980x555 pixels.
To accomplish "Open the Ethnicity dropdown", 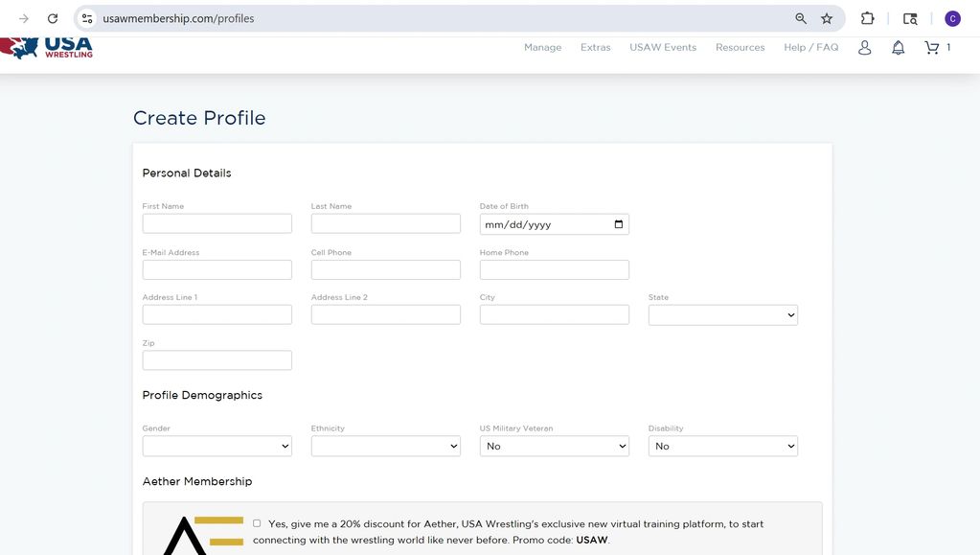I will (385, 446).
